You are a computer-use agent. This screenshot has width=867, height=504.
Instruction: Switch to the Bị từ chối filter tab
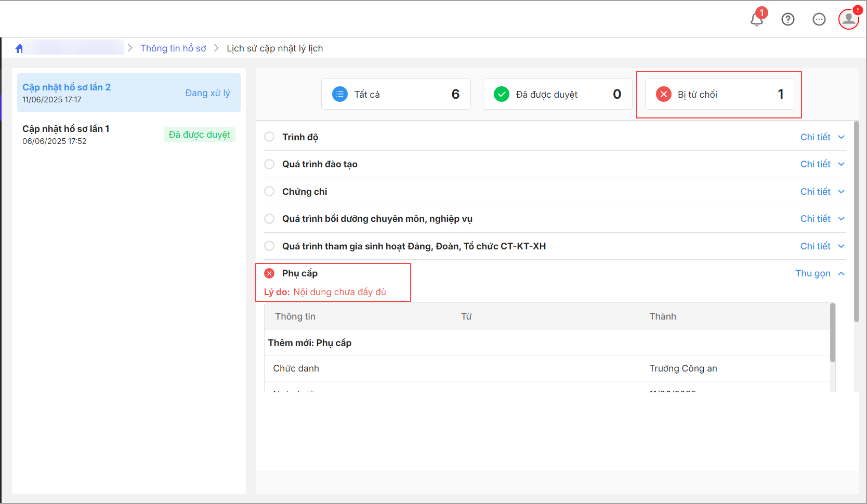click(x=719, y=94)
